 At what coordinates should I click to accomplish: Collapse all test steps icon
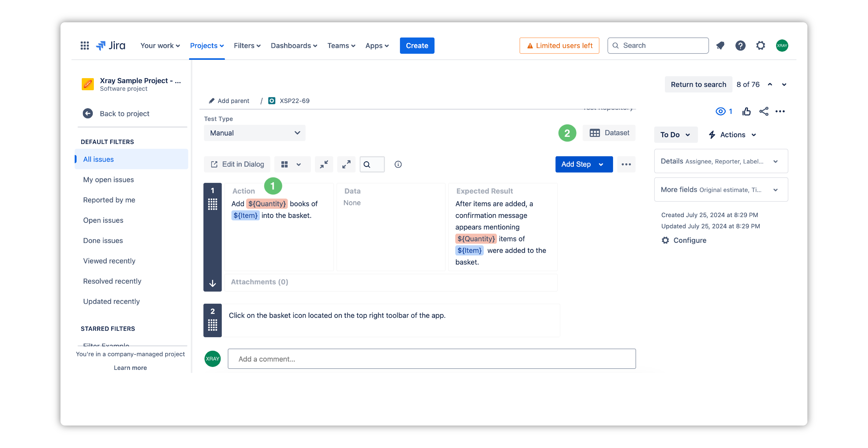click(324, 164)
